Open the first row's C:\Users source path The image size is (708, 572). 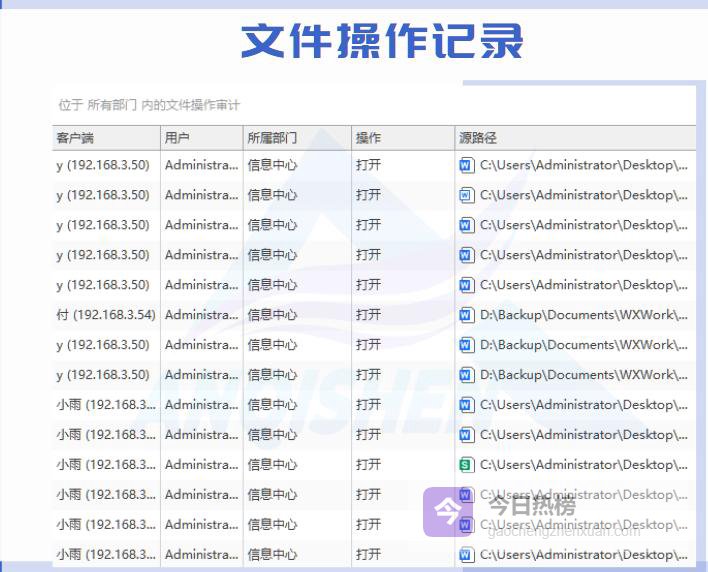point(584,165)
